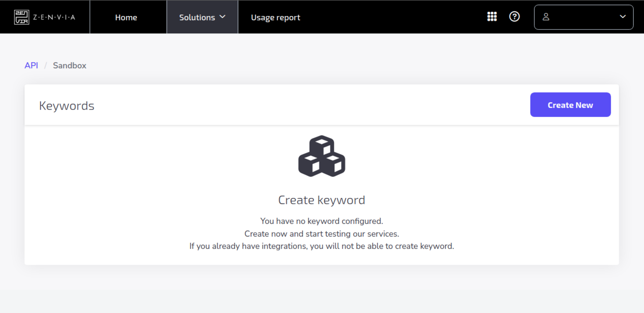Click the Create keyword heading
This screenshot has width=644, height=313.
pyautogui.click(x=321, y=200)
